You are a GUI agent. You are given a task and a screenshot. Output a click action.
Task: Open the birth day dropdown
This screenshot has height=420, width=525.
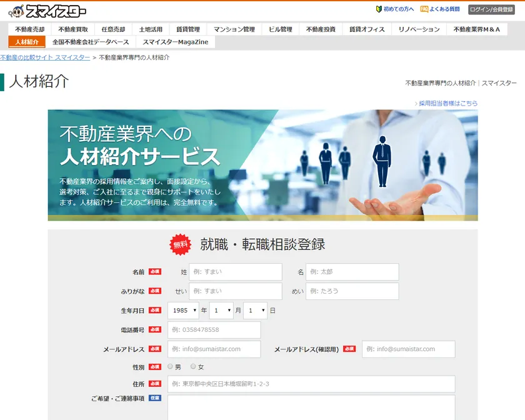(x=255, y=311)
